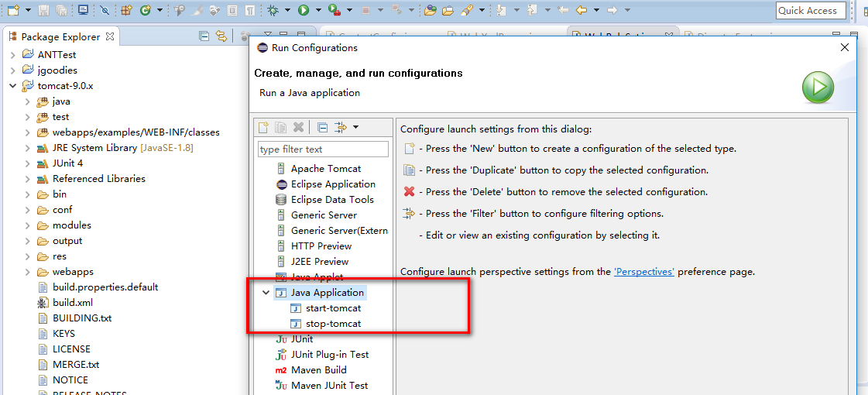Click the 'type filter text' field

(x=324, y=149)
